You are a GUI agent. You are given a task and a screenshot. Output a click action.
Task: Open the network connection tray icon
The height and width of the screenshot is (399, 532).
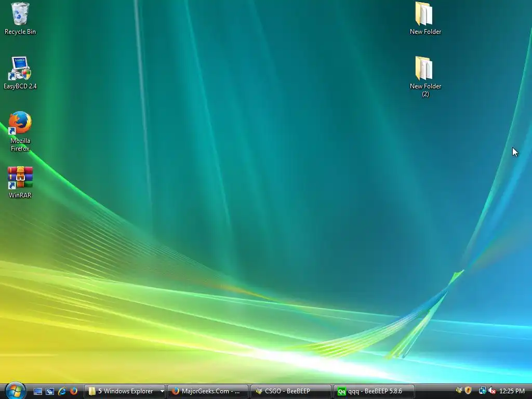(x=482, y=391)
